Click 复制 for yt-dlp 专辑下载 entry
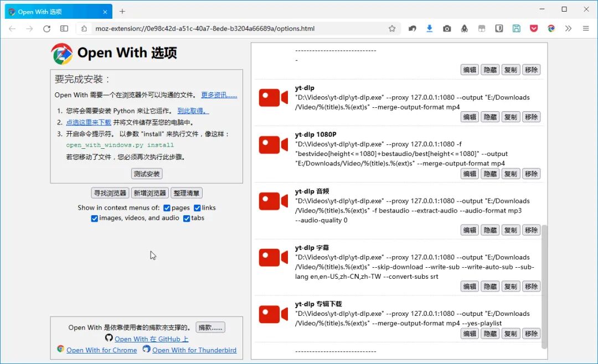This screenshot has height=364, width=598. point(511,334)
